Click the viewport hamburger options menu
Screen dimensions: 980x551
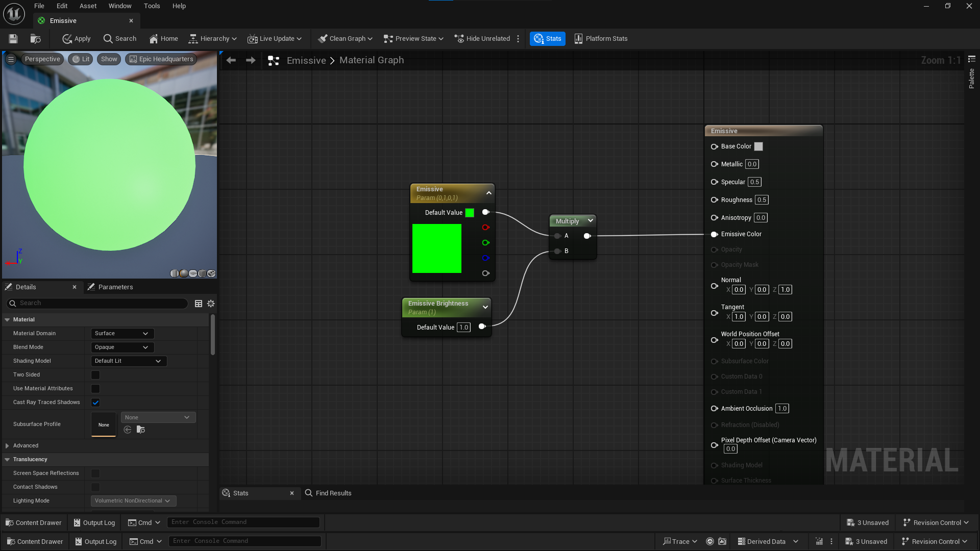click(11, 59)
